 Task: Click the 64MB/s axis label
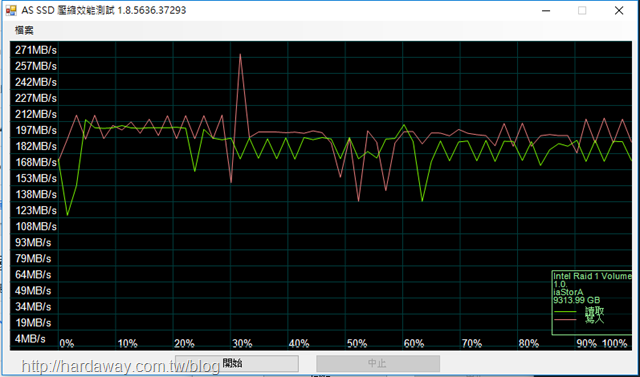33,275
